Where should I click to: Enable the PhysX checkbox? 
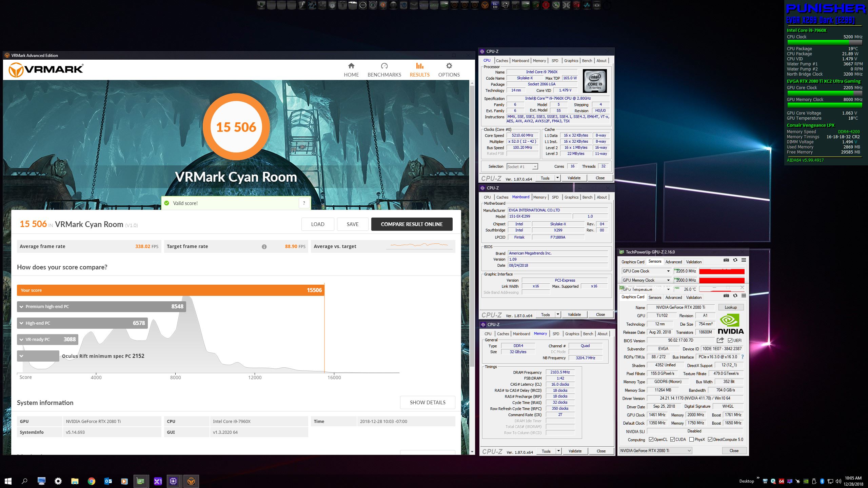(x=691, y=440)
